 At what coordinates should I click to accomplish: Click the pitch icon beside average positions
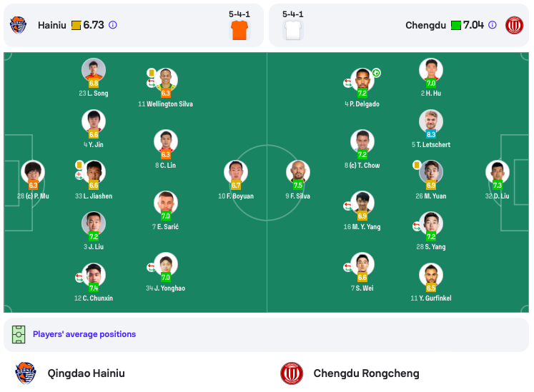click(19, 334)
